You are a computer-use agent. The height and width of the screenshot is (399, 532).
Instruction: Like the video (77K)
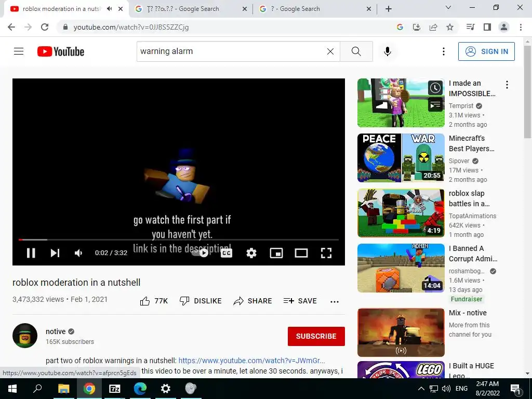(154, 301)
